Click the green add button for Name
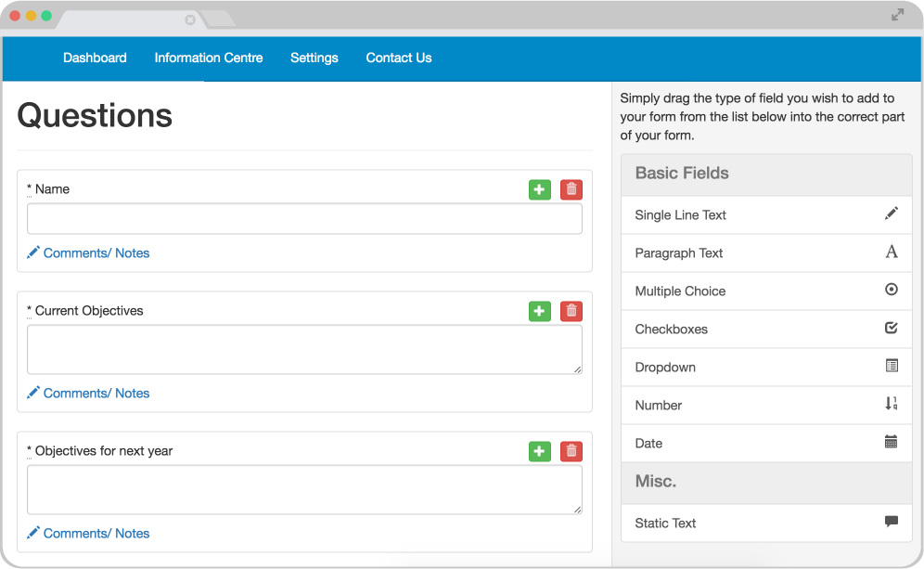 click(x=539, y=189)
